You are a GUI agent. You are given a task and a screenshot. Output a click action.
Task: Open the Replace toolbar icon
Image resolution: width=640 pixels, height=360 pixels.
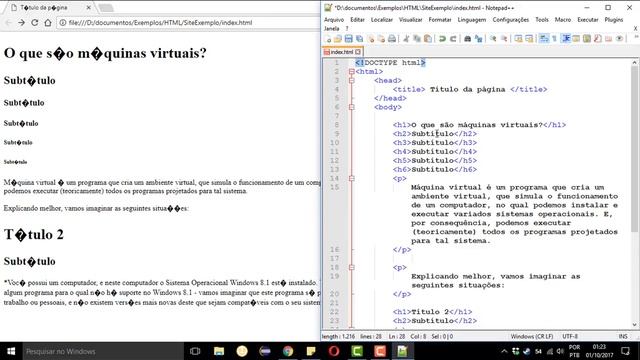coord(478,39)
